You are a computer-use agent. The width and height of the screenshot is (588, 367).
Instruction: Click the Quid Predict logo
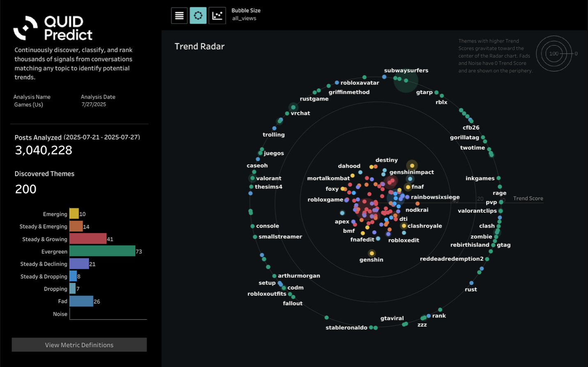53,28
